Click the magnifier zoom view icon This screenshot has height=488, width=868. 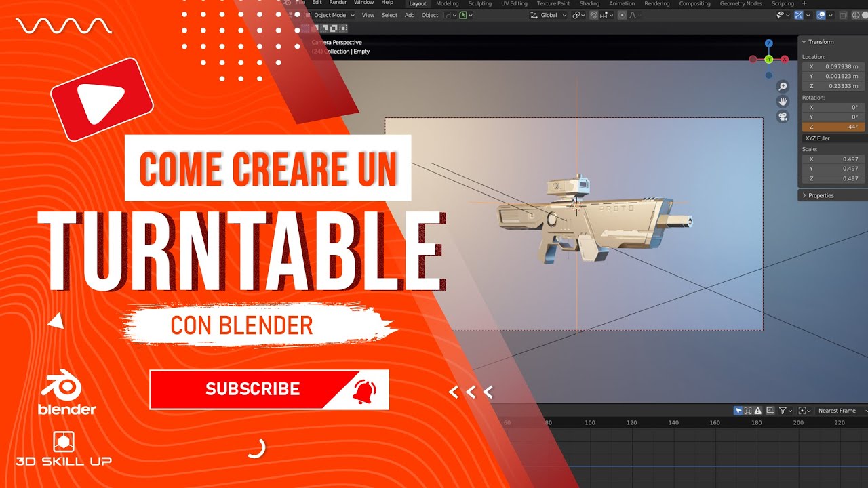(x=783, y=87)
